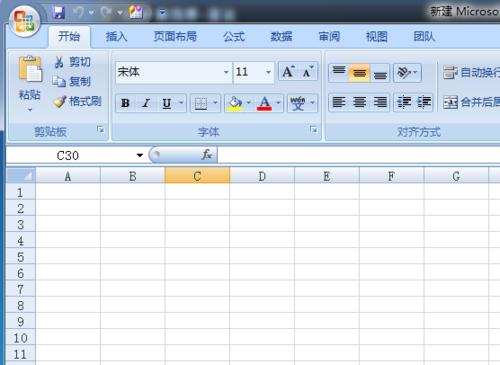This screenshot has height=365, width=500.
Task: Open the 公式 ribbon tab
Action: (x=234, y=36)
